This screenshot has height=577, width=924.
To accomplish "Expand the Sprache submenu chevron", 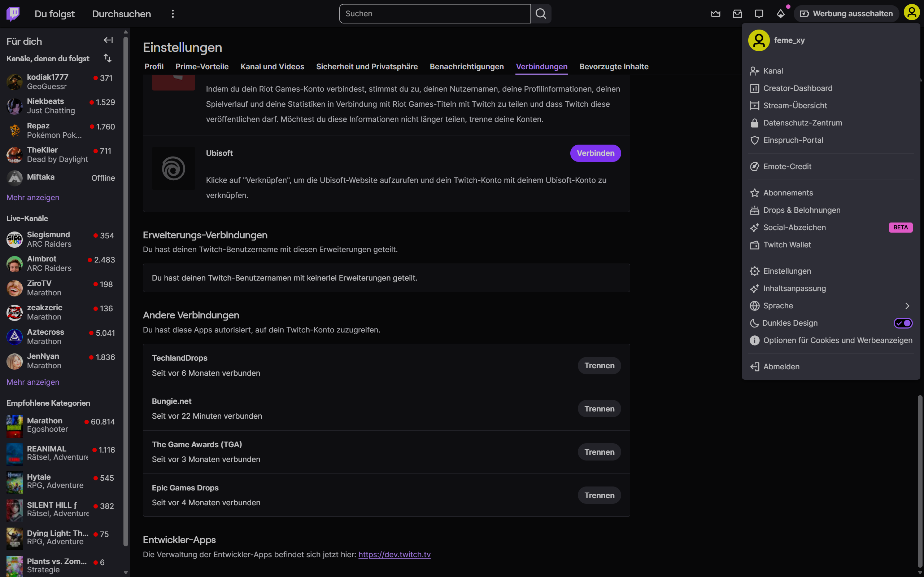I will tap(907, 306).
